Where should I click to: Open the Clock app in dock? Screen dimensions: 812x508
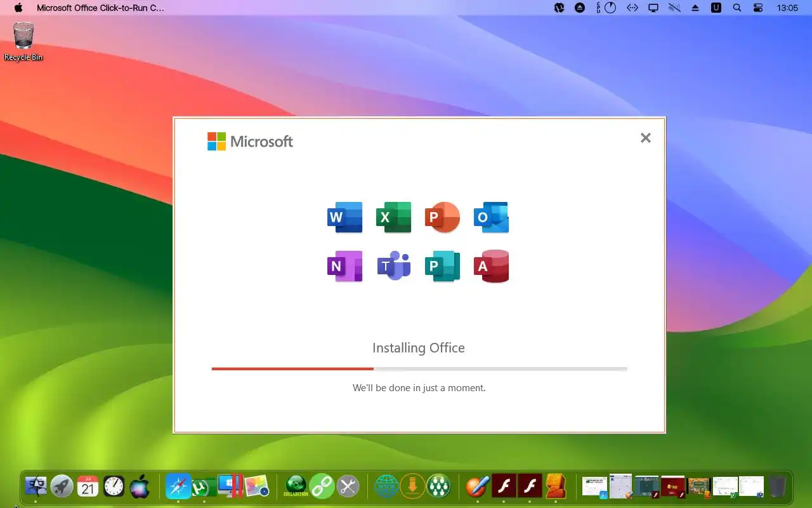tap(114, 486)
